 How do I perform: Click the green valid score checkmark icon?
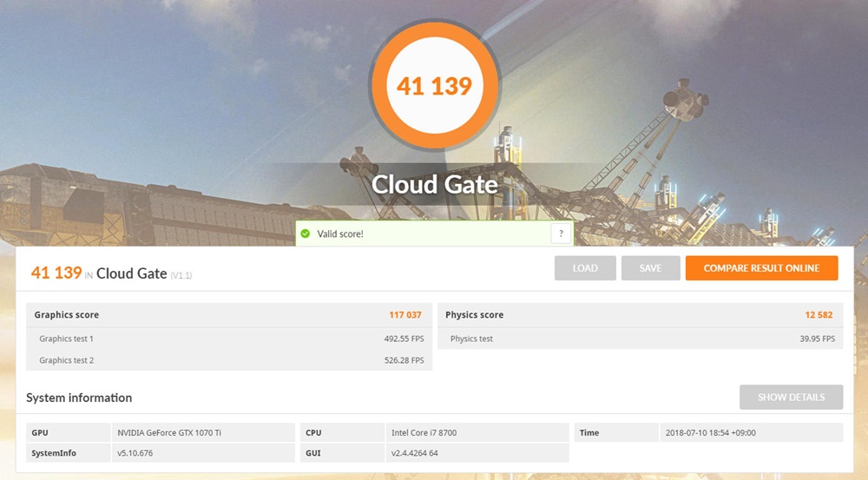click(305, 233)
